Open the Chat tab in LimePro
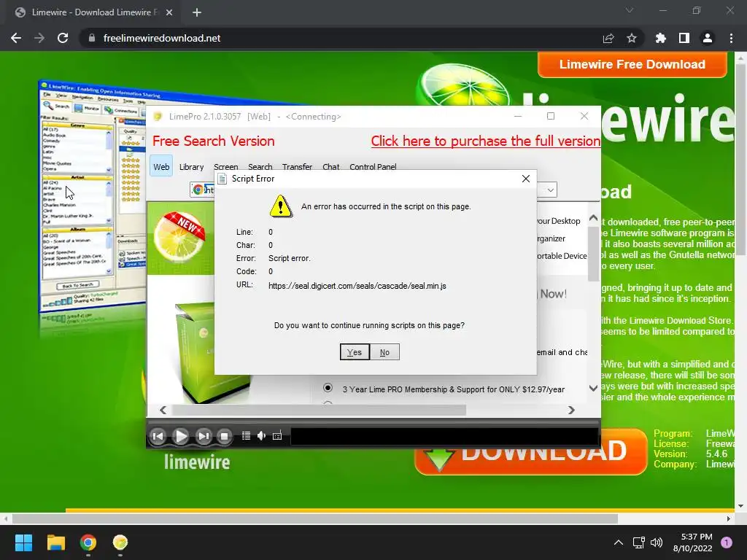Viewport: 747px width, 560px height. pos(331,167)
